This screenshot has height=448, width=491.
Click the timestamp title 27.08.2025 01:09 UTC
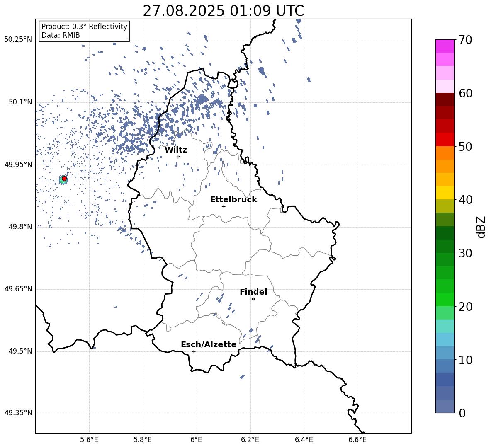coord(223,11)
